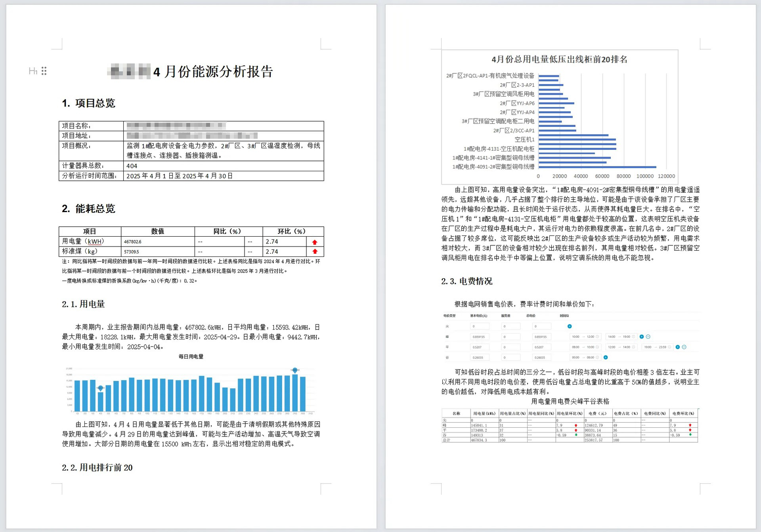The width and height of the screenshot is (761, 532).
Task: Click the label 1#配电房-4091-2#密集型铜母线槽
Action: (493, 166)
